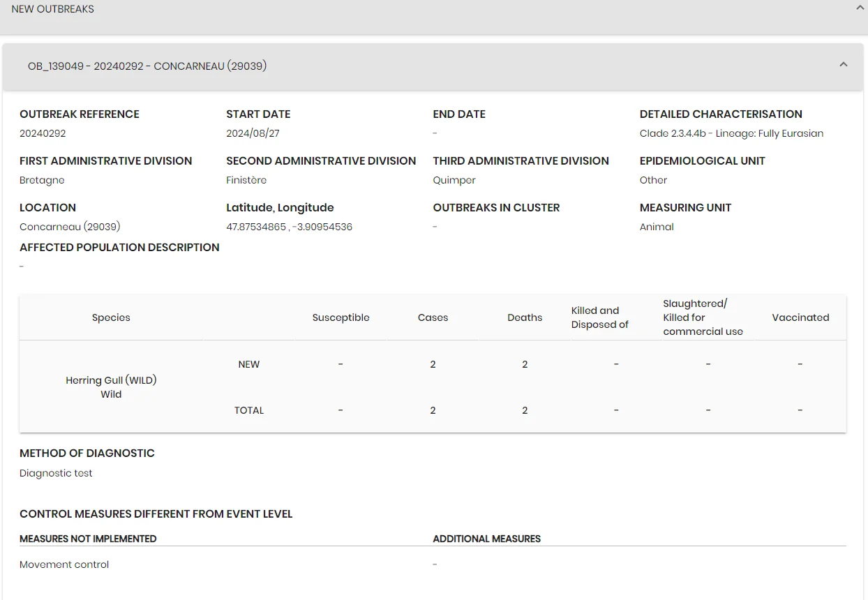This screenshot has height=600, width=868.
Task: Select Clade 2.3.4.4b lineage text
Action: pyautogui.click(x=731, y=133)
